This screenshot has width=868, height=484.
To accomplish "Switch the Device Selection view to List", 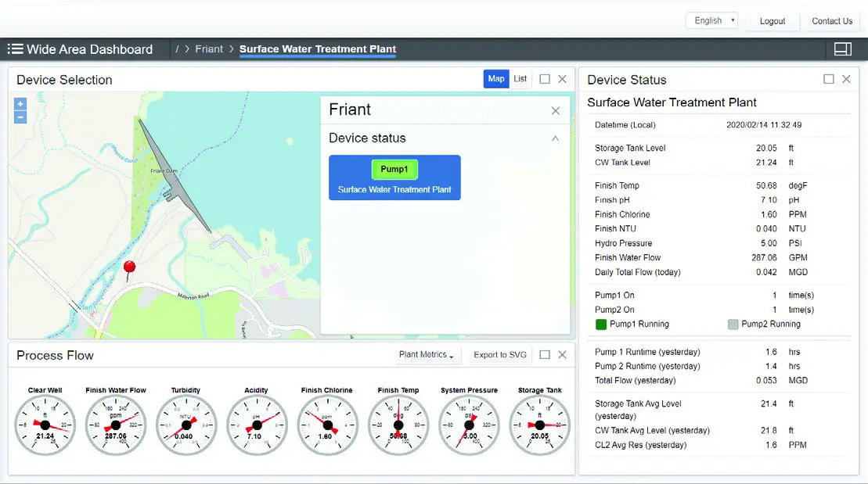I will click(520, 78).
